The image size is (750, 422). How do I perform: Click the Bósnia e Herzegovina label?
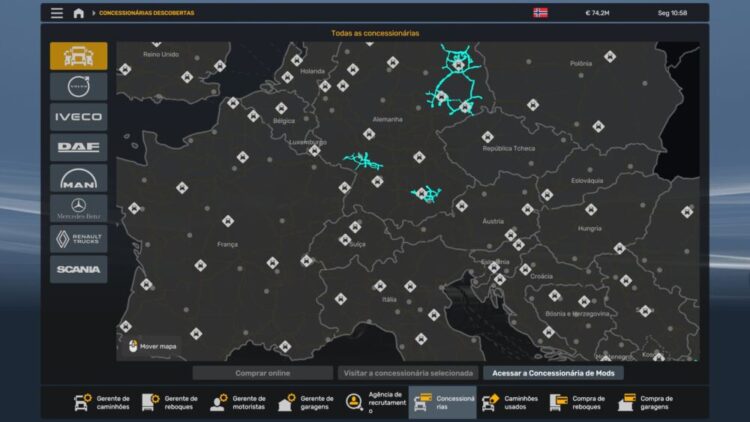pyautogui.click(x=577, y=314)
